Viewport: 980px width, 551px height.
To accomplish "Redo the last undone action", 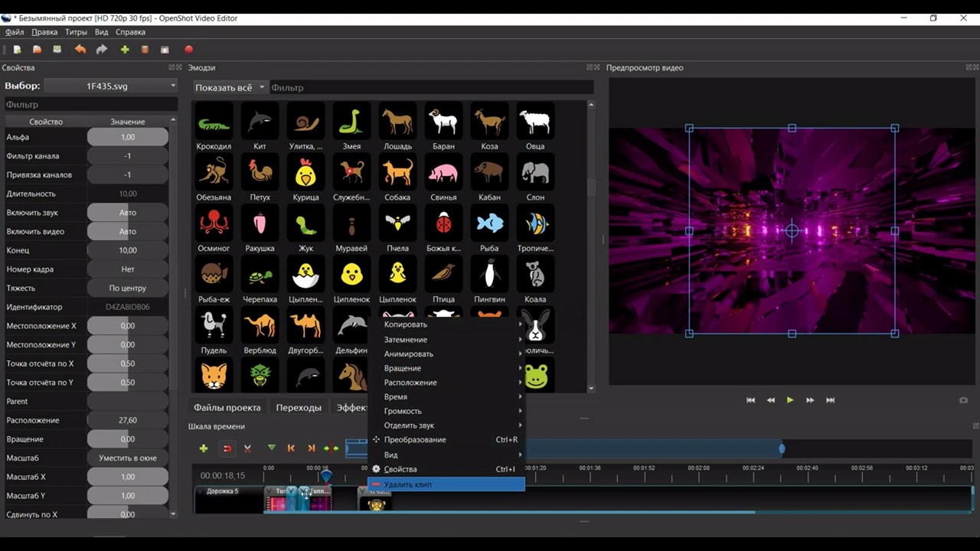I will 102,50.
